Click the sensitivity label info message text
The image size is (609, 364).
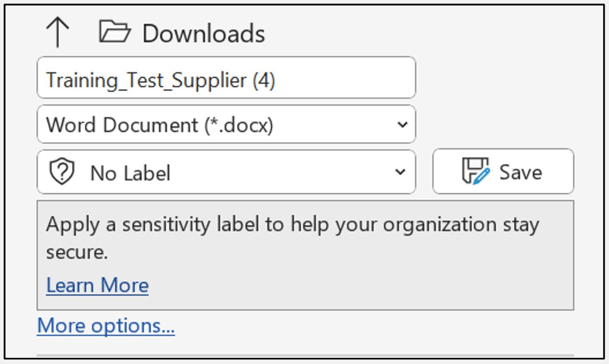point(292,225)
